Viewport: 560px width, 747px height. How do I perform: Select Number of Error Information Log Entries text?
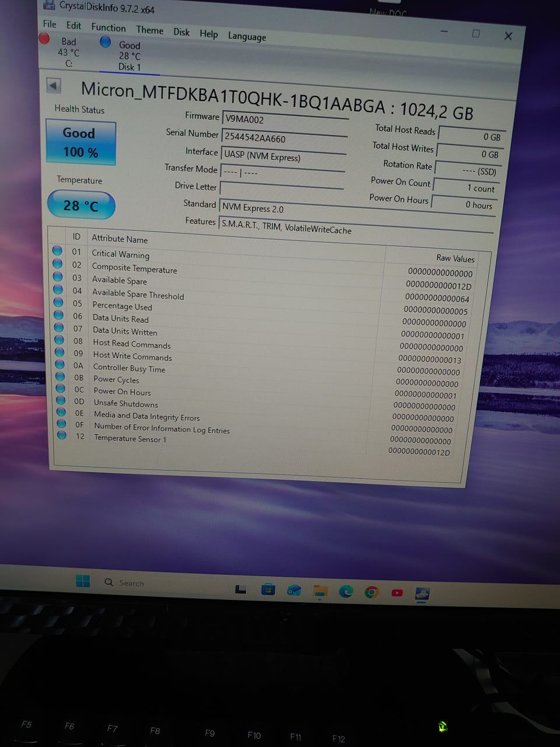coord(162,428)
